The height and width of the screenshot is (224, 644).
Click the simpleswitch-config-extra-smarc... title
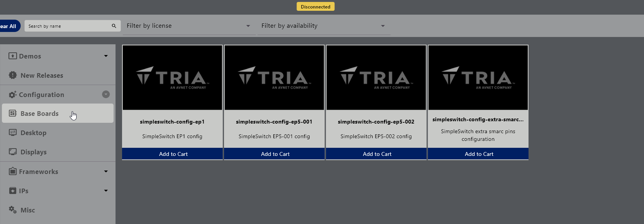(x=478, y=119)
